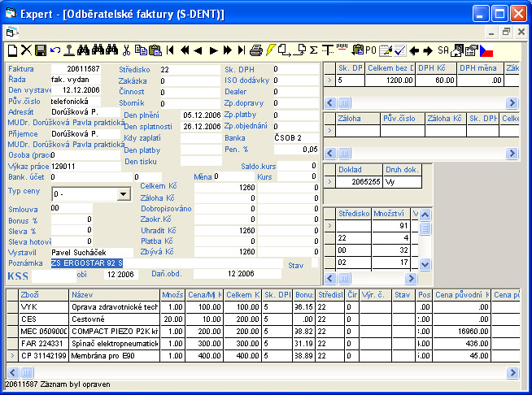
Task: Click the printer icon in toolbar
Action: tap(256, 50)
